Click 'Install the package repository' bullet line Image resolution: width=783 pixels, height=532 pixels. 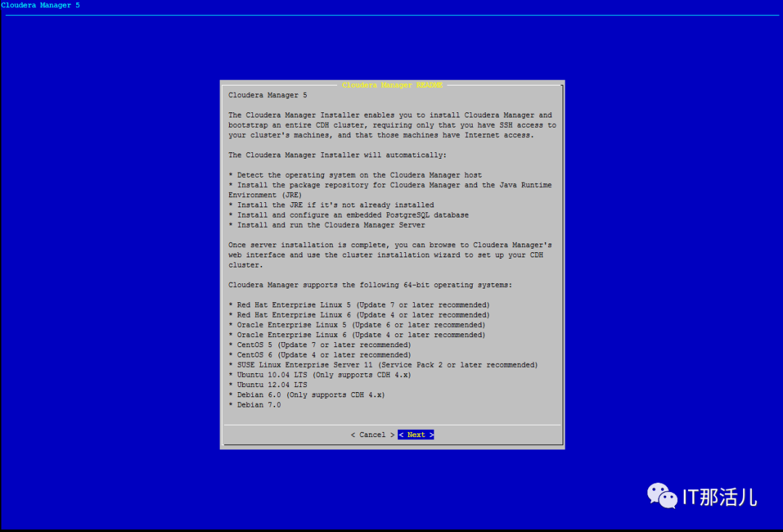[390, 185]
